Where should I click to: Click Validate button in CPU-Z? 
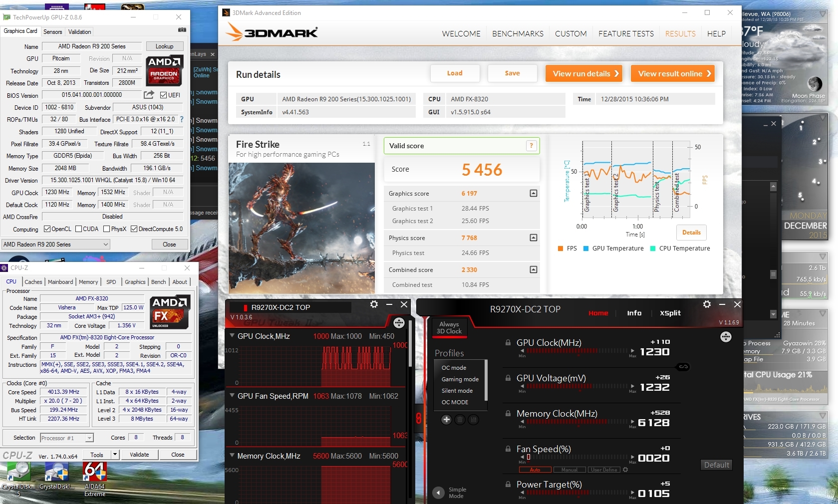click(x=139, y=455)
